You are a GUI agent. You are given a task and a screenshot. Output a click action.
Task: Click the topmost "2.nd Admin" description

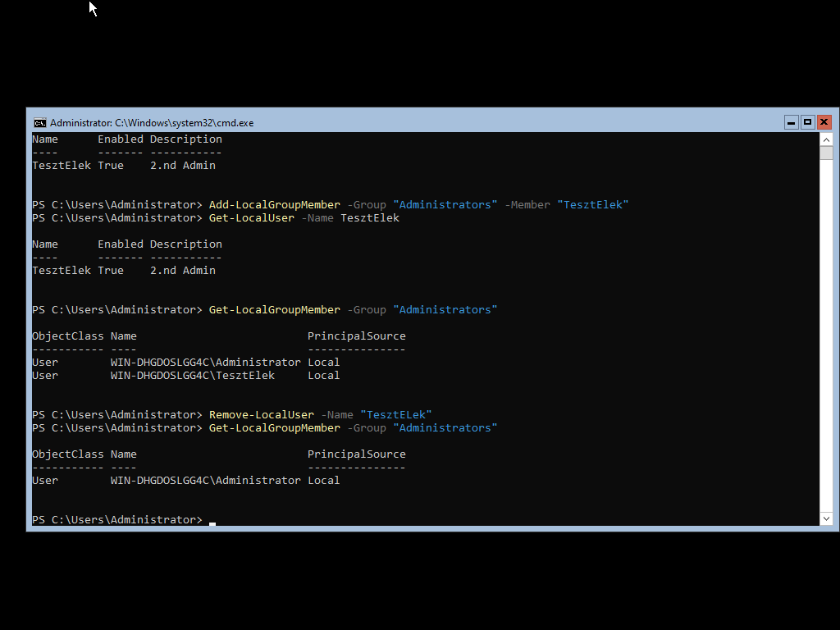pos(182,166)
